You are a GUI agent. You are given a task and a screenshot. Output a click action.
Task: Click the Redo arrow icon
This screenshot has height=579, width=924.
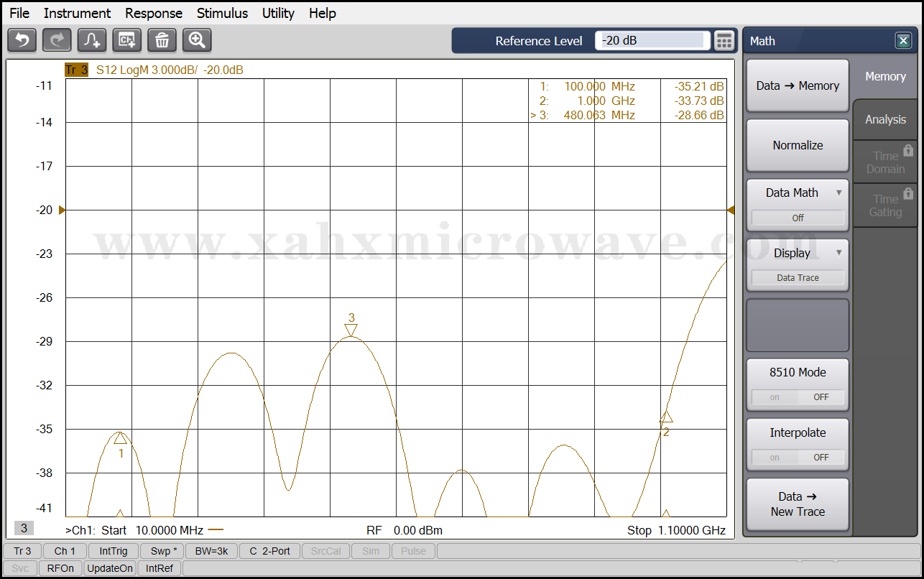57,40
